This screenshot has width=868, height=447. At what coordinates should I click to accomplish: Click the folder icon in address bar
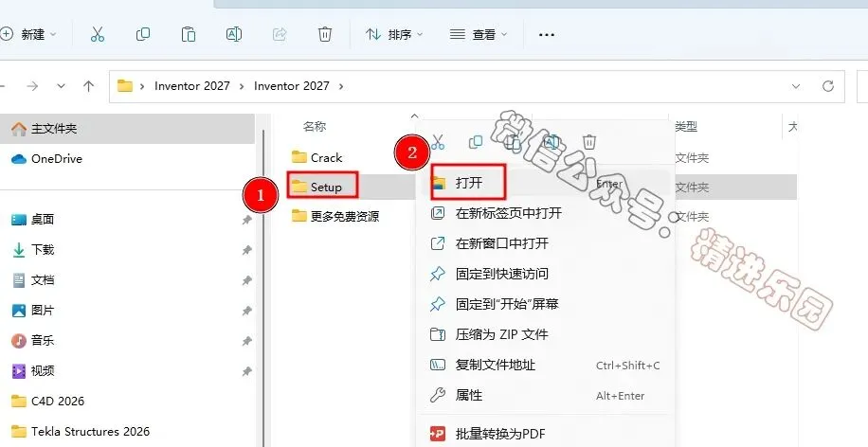click(125, 86)
